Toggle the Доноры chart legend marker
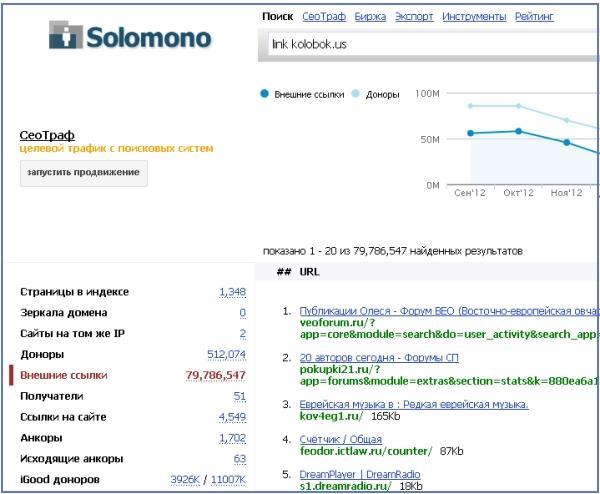 [x=356, y=94]
